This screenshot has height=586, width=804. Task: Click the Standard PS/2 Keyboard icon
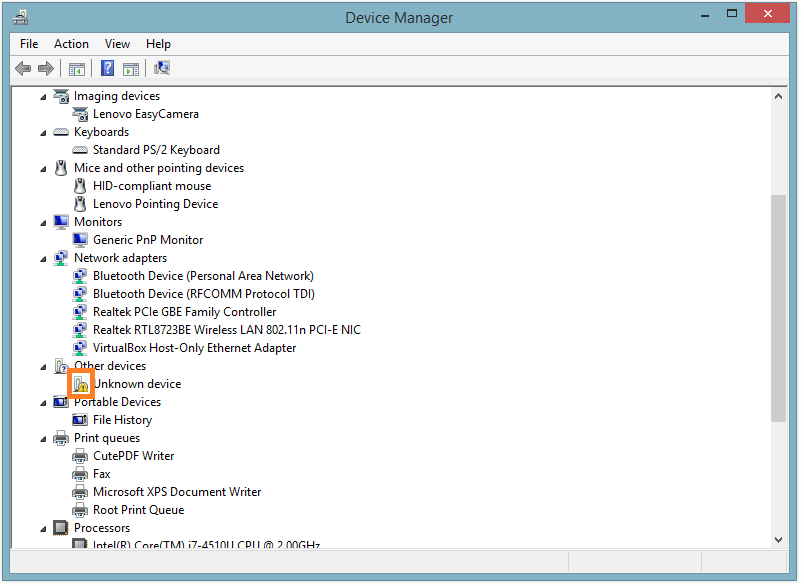[80, 150]
